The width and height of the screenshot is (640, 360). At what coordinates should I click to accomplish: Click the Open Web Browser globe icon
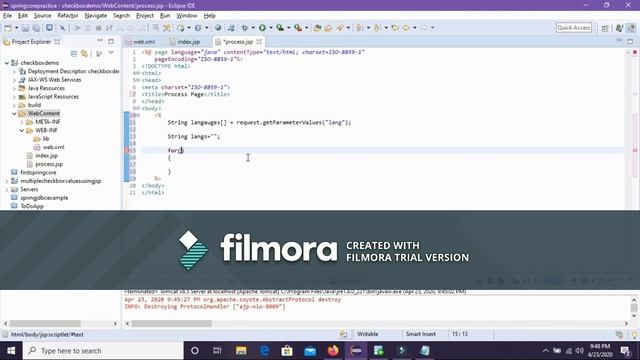[218, 28]
